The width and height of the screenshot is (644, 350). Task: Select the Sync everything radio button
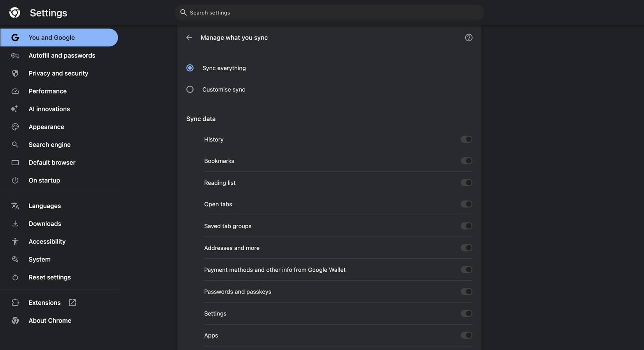[x=190, y=67]
